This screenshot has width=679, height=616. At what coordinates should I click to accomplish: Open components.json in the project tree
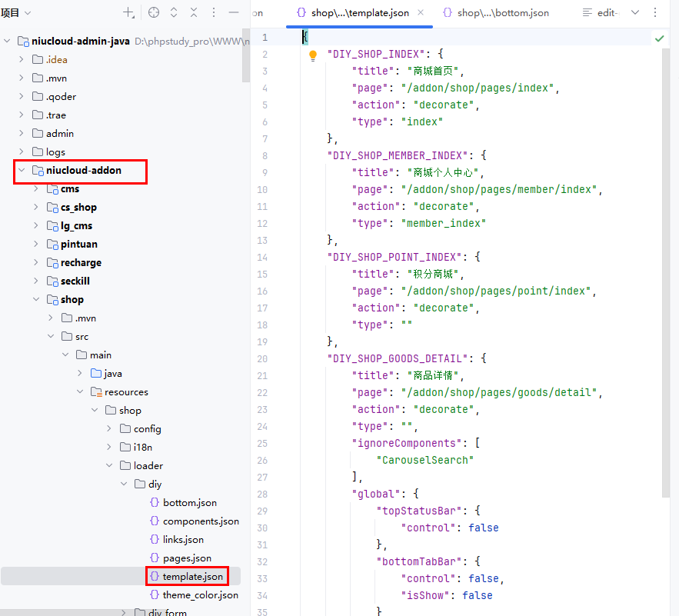[x=200, y=521]
